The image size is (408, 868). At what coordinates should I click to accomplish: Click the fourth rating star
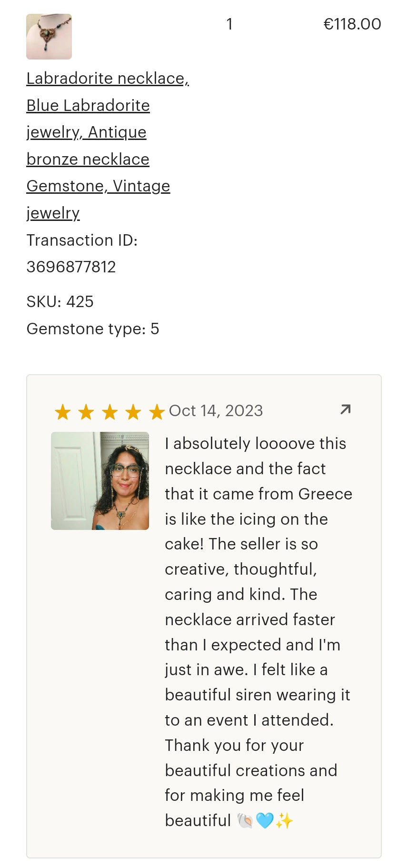pyautogui.click(x=133, y=412)
